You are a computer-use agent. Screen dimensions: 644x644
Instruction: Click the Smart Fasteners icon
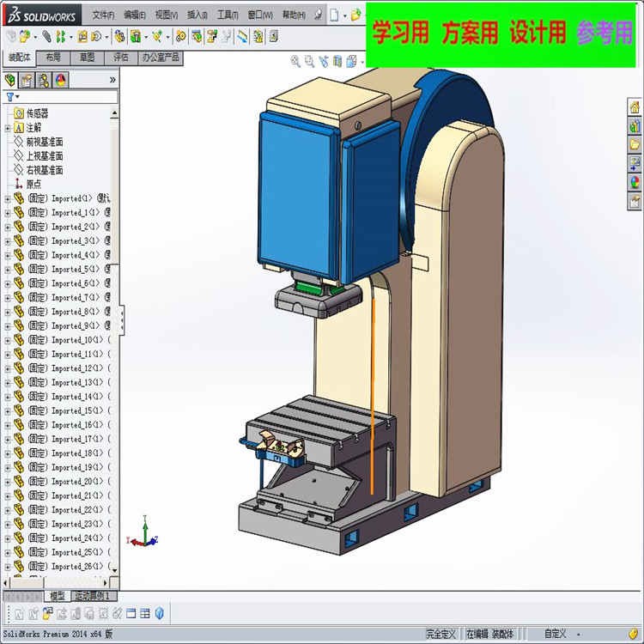[82, 37]
